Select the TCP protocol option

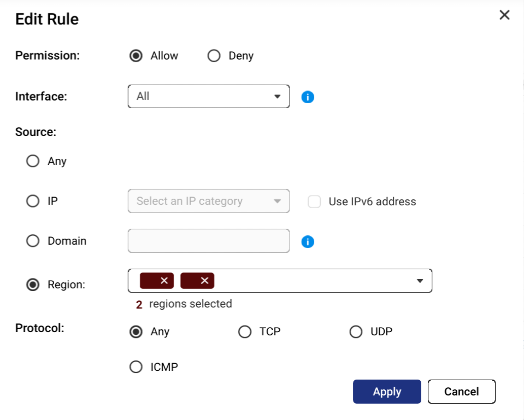(x=245, y=332)
